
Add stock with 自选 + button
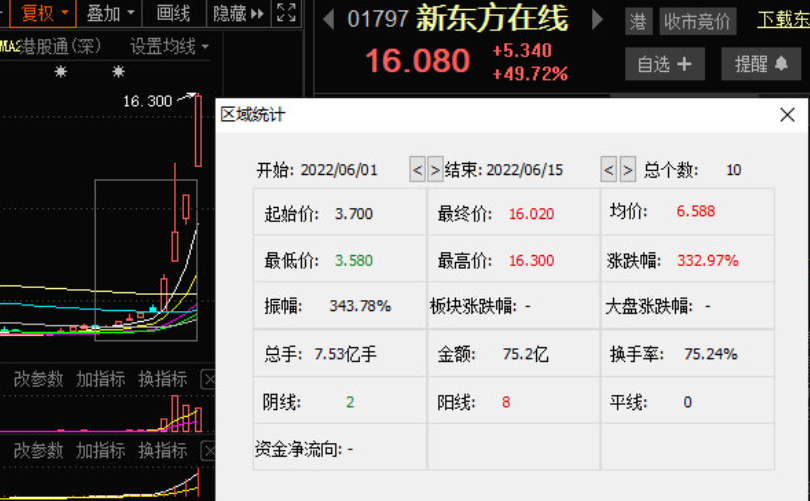[x=664, y=64]
